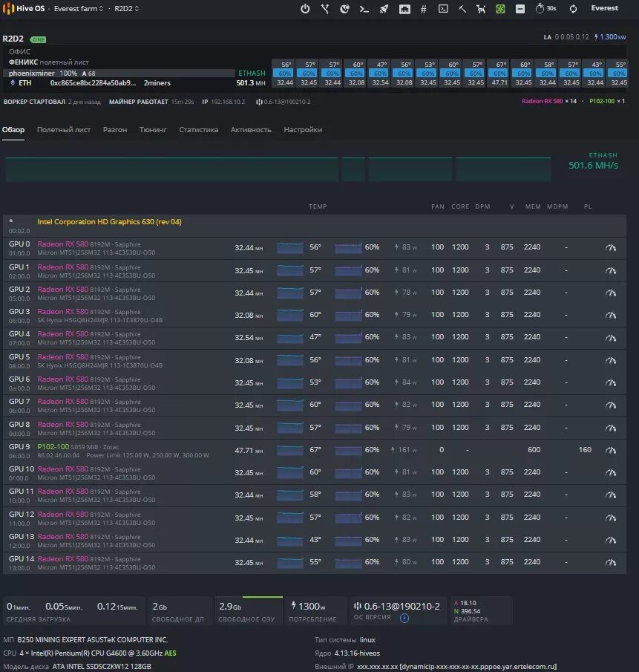Screen dimensions: 639x672
Task: Click Intel Corporation HD Graphics 630 entry
Action: click(x=109, y=221)
